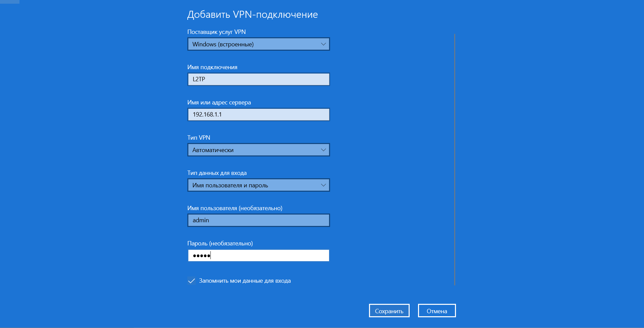
Task: Click the Имя или адрес сервера label
Action: (219, 102)
